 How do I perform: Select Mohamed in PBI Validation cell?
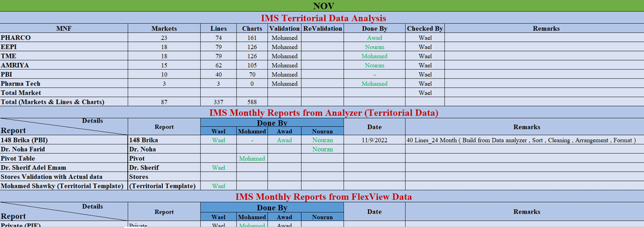[284, 74]
